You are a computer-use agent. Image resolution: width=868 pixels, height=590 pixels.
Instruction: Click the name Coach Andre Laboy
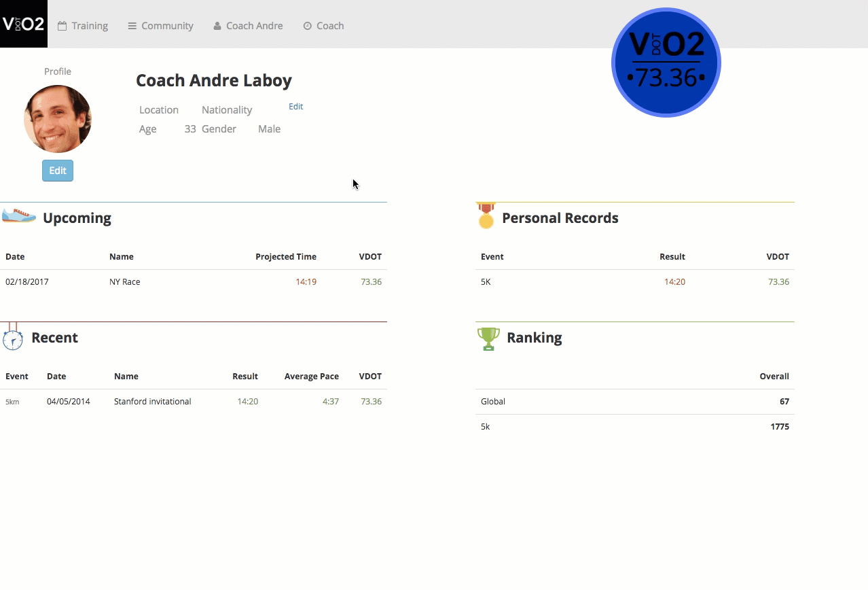tap(214, 80)
